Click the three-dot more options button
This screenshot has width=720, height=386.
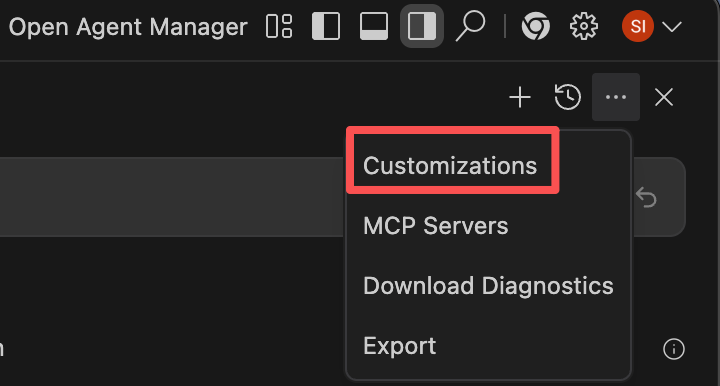616,97
